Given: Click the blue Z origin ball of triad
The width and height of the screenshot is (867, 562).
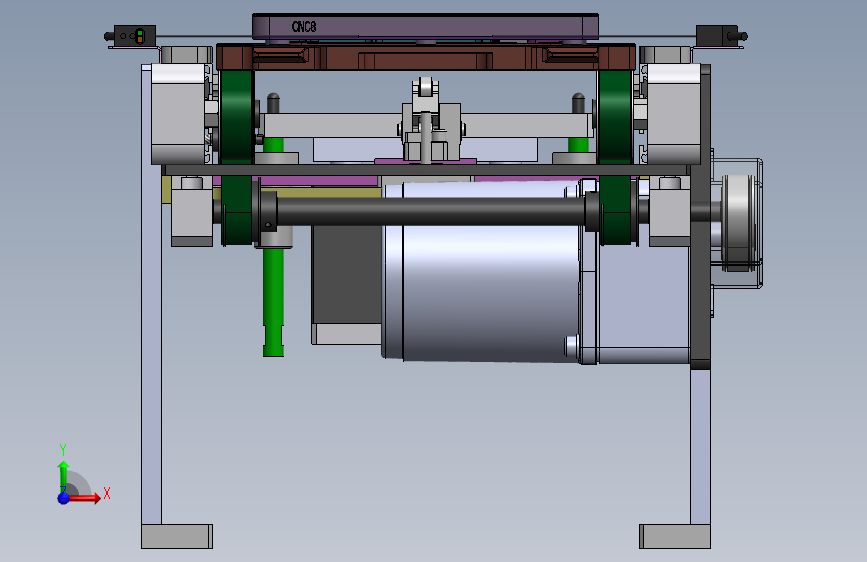Looking at the screenshot, I should (64, 498).
